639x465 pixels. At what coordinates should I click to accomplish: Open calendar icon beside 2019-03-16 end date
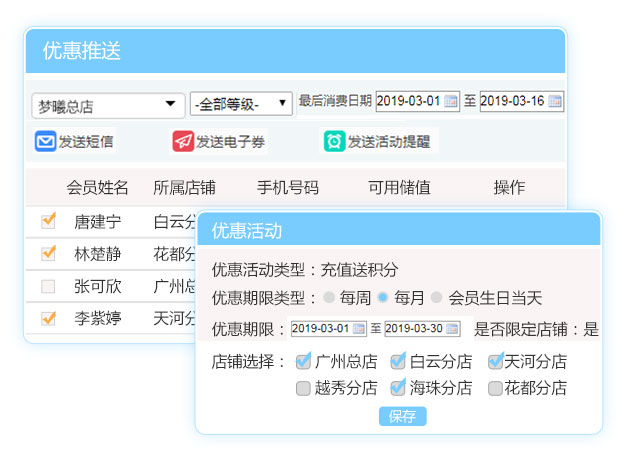(x=555, y=101)
